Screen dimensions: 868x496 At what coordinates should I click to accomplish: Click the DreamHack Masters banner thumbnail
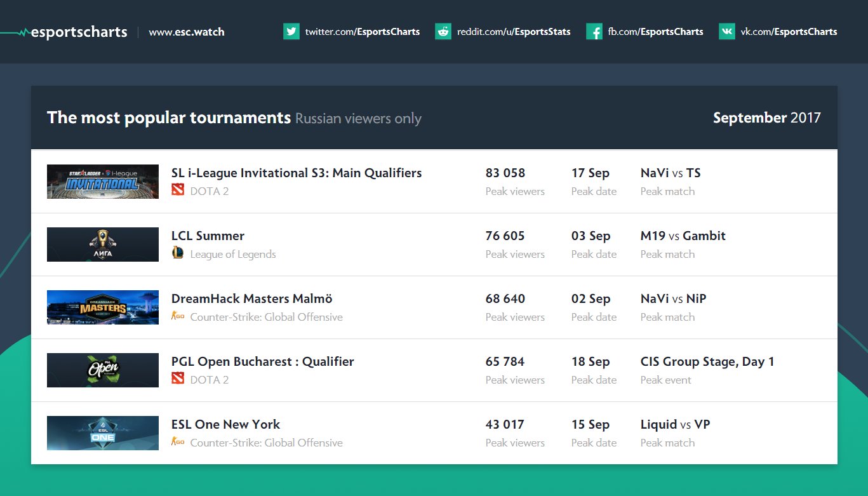pyautogui.click(x=103, y=307)
